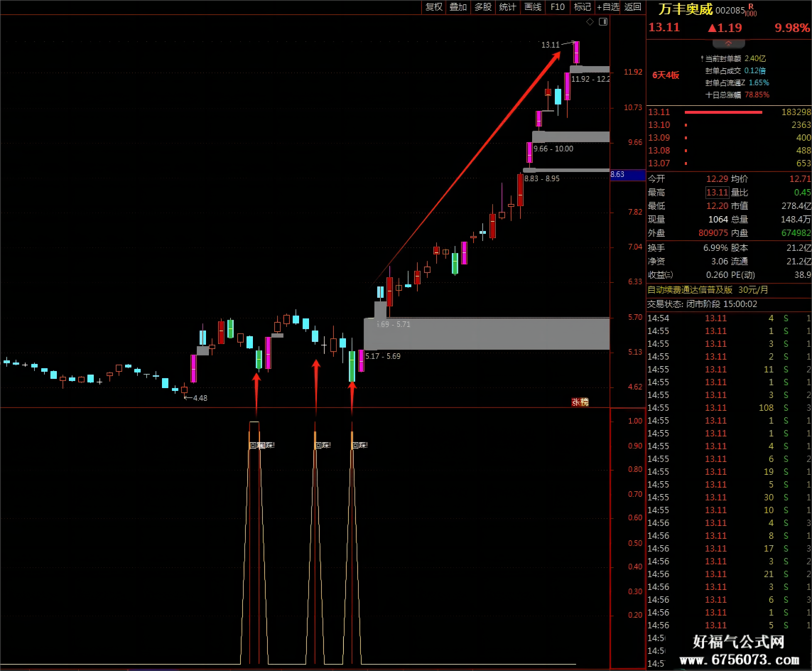Click the 返回 back button
The image size is (812, 671).
(x=632, y=6)
